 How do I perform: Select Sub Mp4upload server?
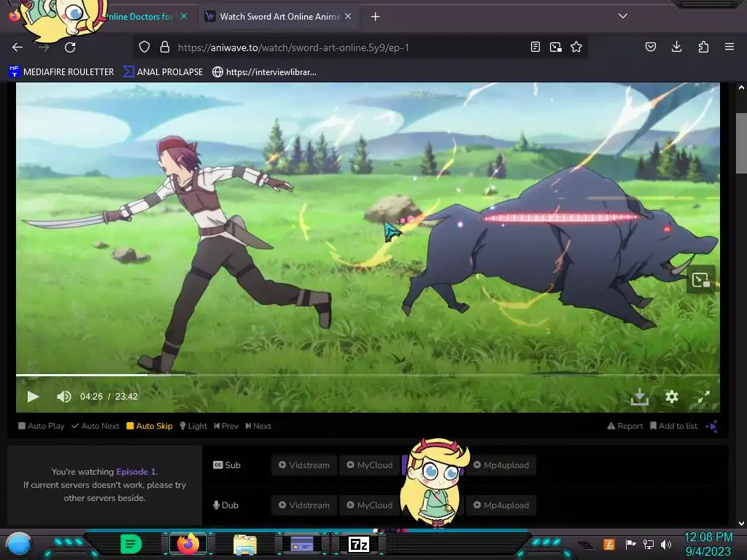tap(502, 465)
